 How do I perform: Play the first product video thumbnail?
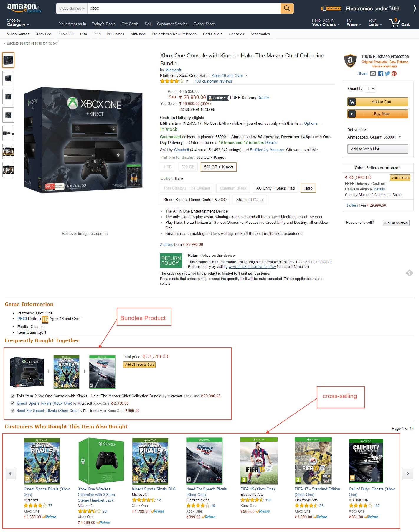coord(8,151)
